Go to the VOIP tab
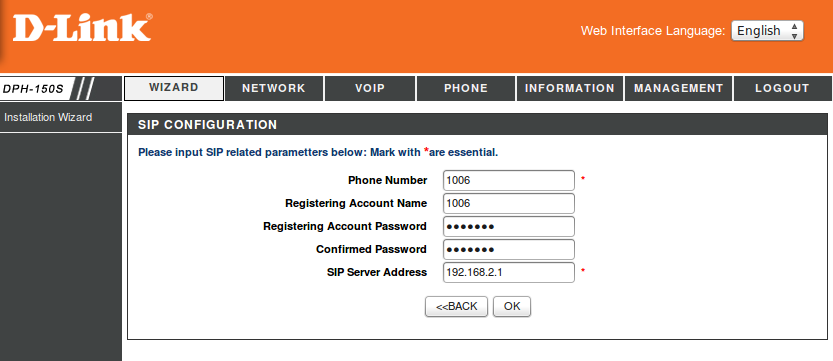Image resolution: width=833 pixels, height=361 pixels. (x=370, y=89)
